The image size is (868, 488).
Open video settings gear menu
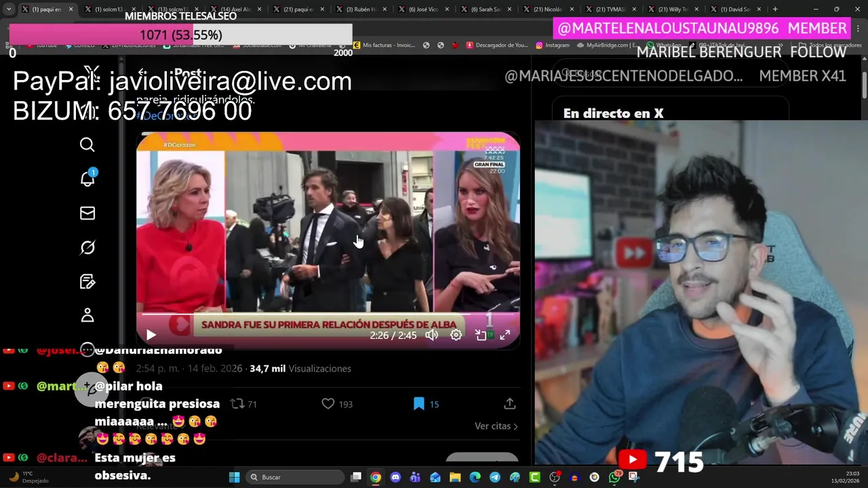click(x=456, y=335)
